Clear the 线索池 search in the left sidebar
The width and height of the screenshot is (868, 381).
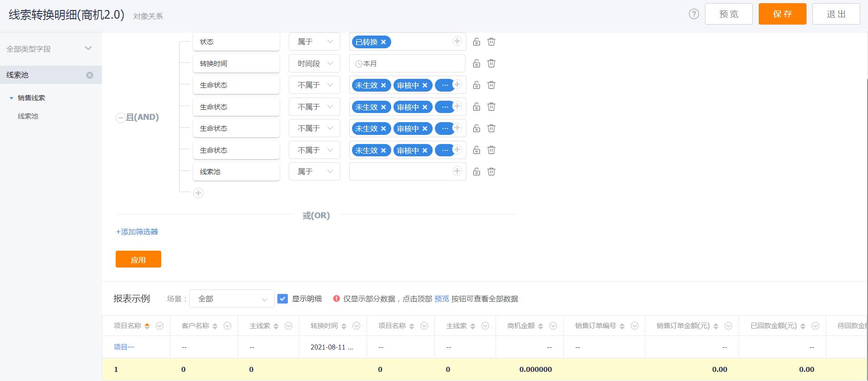[90, 75]
